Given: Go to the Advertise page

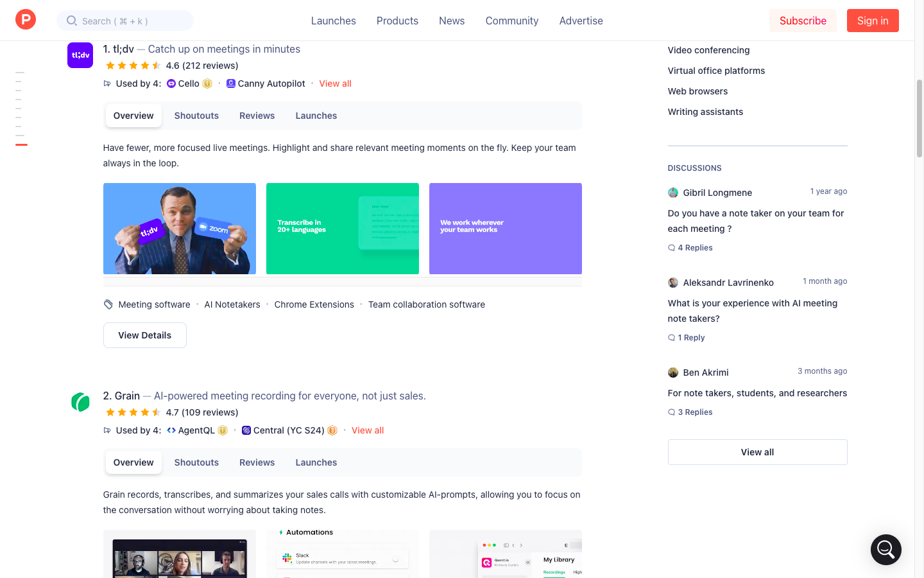Looking at the screenshot, I should [x=581, y=21].
